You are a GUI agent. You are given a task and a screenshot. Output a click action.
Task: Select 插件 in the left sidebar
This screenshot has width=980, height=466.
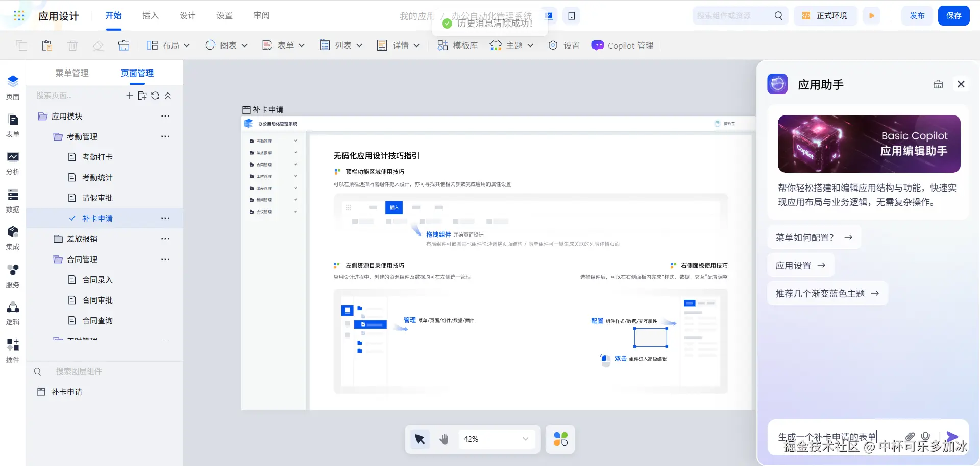[x=13, y=351]
